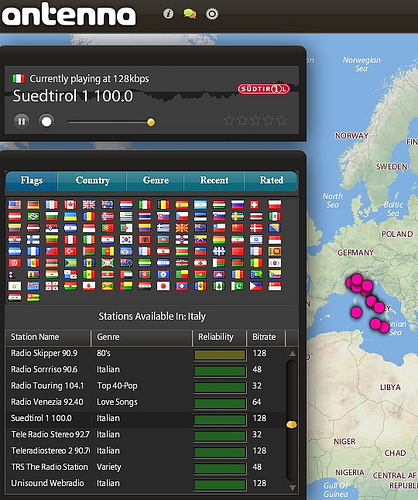Rate the station five stars
Screen dimensions: 418x500
coord(282,120)
